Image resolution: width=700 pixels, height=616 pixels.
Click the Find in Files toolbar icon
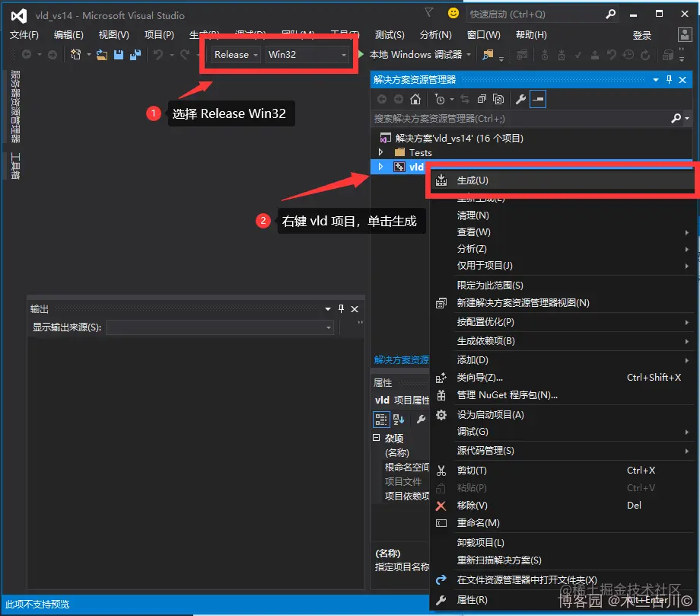pos(488,55)
